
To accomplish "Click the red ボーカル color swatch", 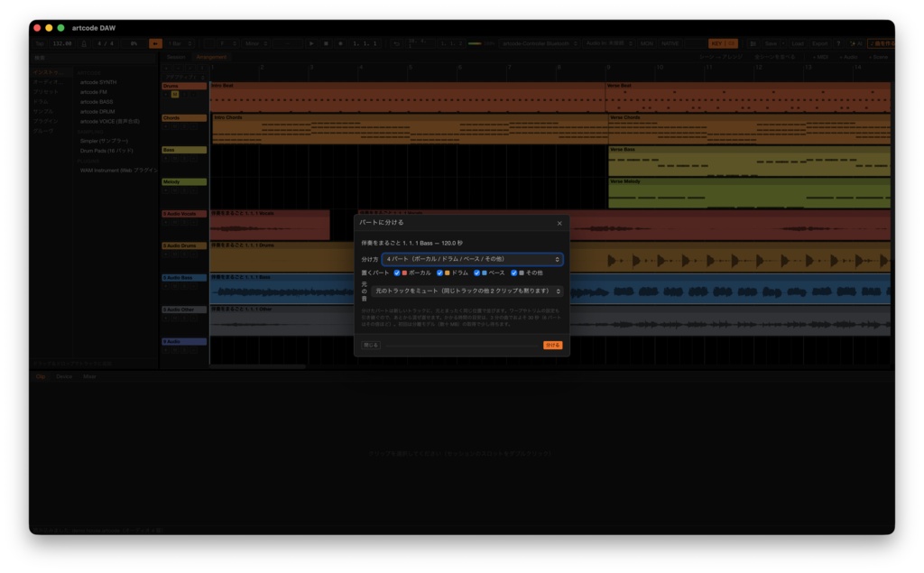I will tap(404, 273).
